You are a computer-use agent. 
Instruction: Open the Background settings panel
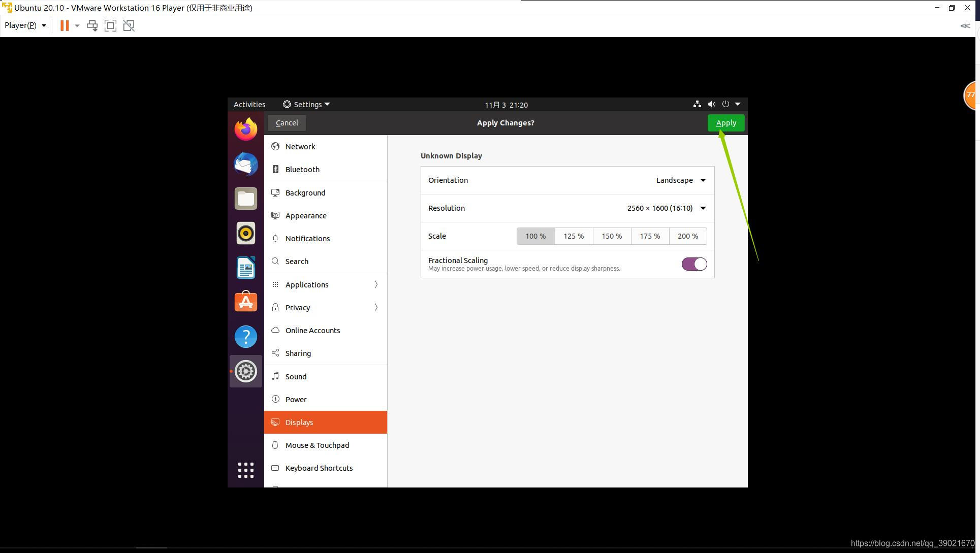coord(326,192)
